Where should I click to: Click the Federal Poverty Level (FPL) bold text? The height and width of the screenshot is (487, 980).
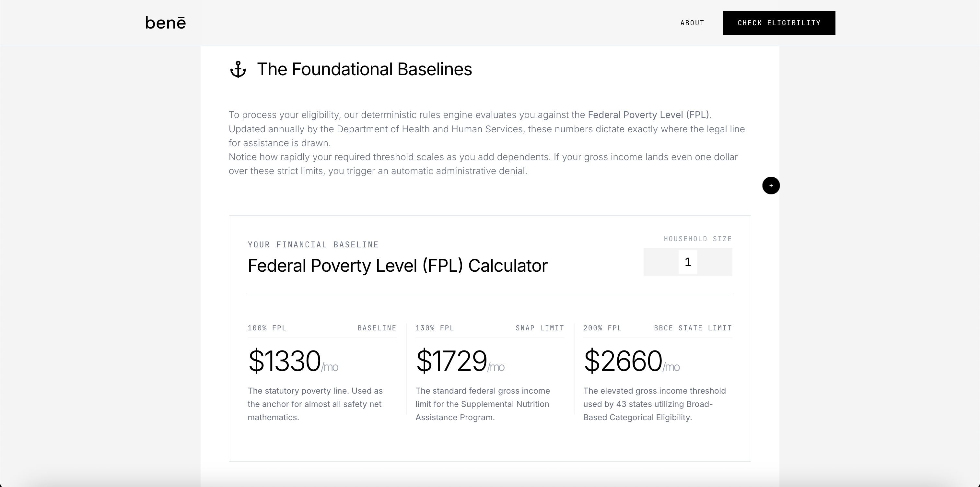[649, 114]
